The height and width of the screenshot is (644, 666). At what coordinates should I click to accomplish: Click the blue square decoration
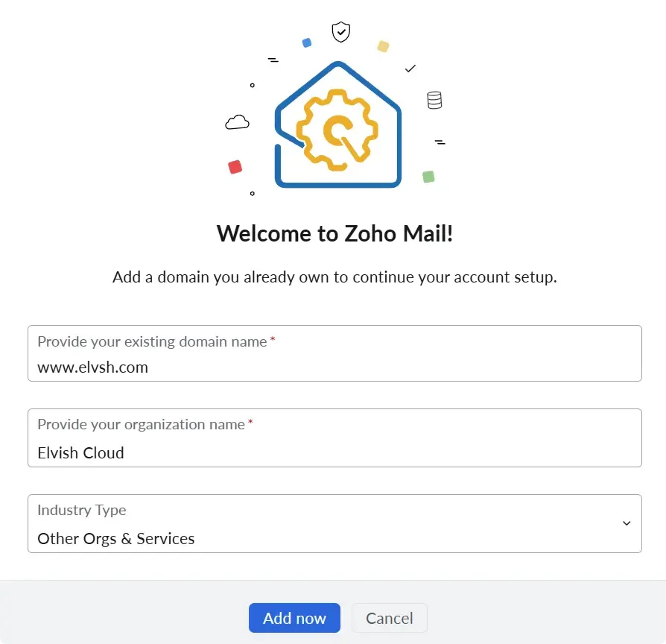(306, 43)
